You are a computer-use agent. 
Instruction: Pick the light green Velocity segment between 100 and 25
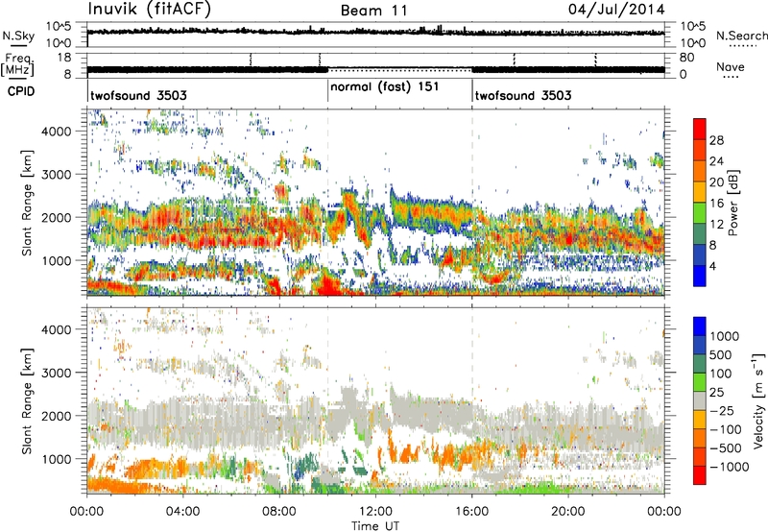point(700,383)
